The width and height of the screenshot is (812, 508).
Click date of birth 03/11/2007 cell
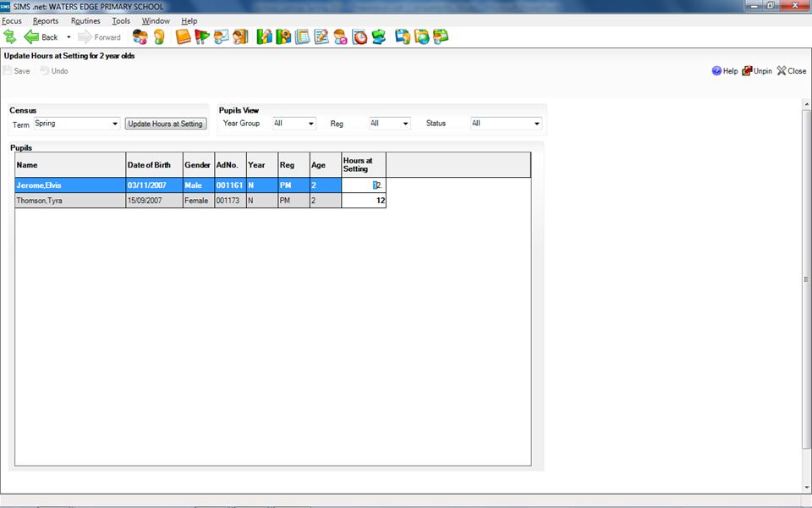point(154,185)
